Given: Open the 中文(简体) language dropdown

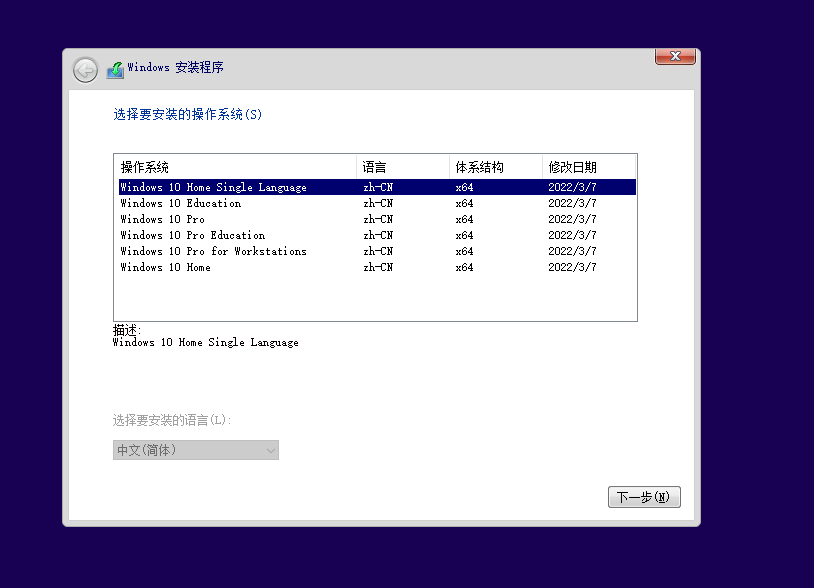Looking at the screenshot, I should click(195, 450).
